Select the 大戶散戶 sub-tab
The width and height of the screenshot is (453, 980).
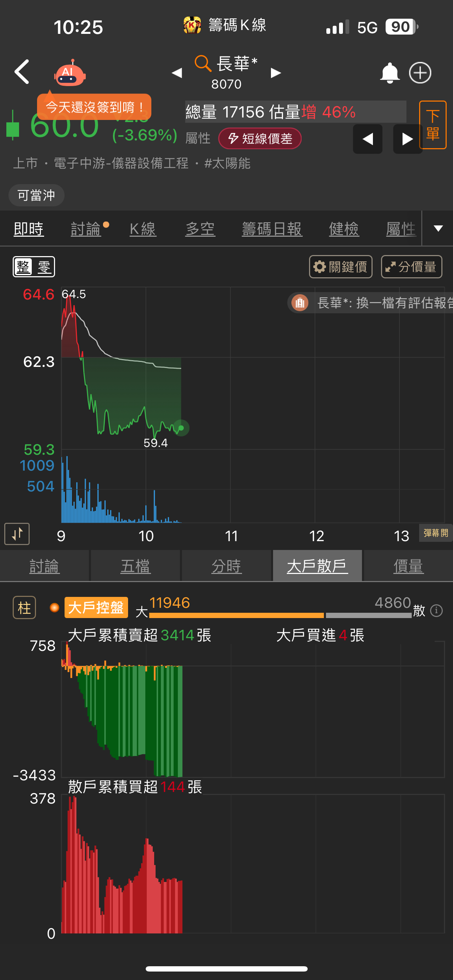coord(317,566)
